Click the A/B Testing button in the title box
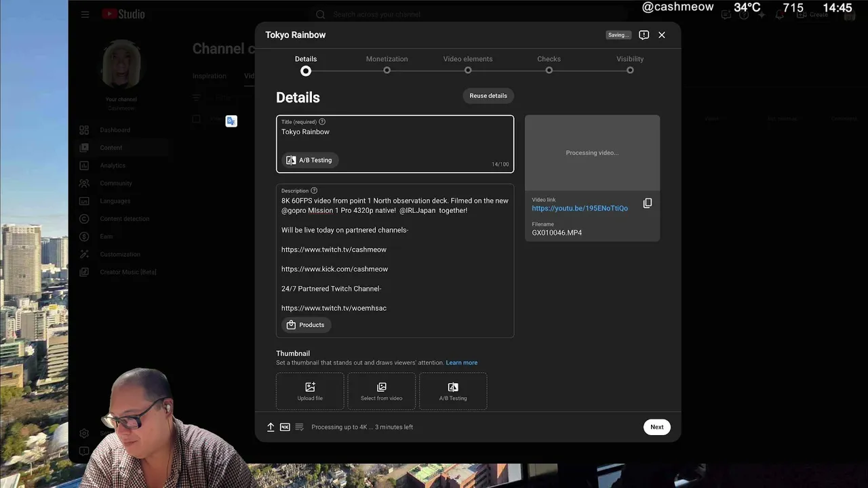 [x=311, y=160]
